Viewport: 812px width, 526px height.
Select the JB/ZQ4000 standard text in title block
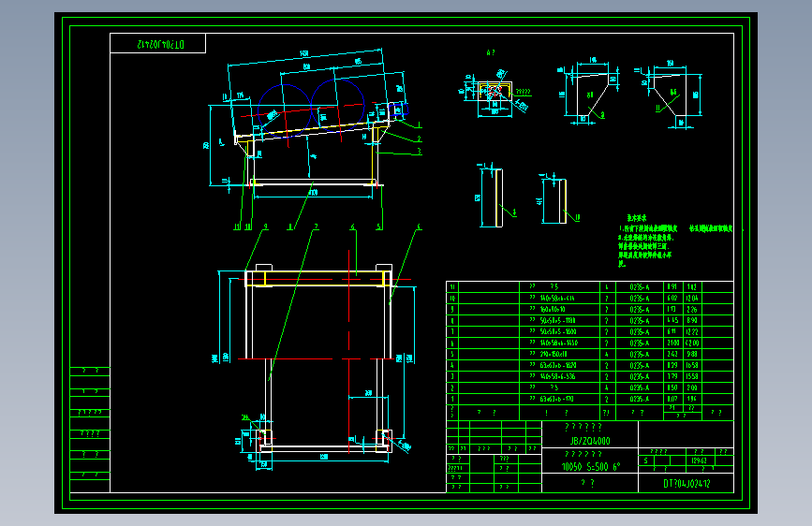point(590,441)
